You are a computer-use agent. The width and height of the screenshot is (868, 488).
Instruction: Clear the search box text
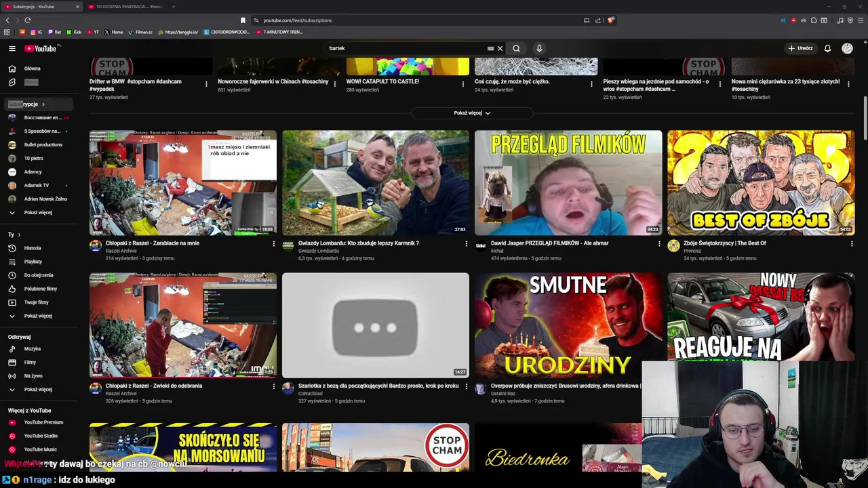(500, 48)
